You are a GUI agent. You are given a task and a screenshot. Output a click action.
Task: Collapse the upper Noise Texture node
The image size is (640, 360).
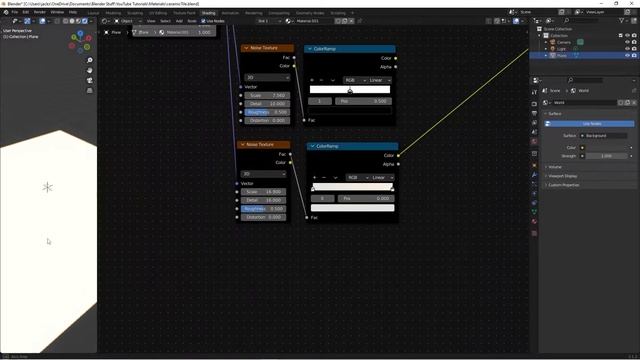pyautogui.click(x=246, y=48)
